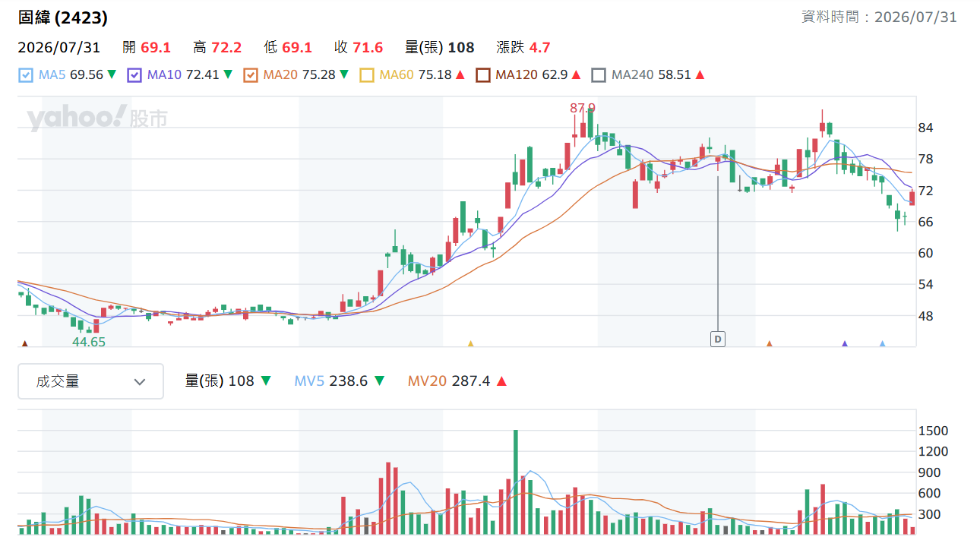
Task: Check the MA240 moving average box
Action: [599, 75]
